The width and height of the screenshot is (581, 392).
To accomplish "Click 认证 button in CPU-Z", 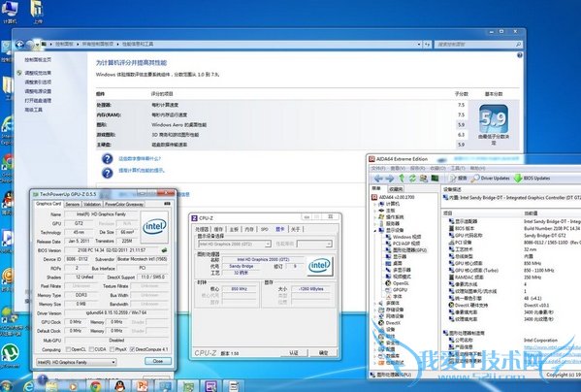I will [x=294, y=353].
